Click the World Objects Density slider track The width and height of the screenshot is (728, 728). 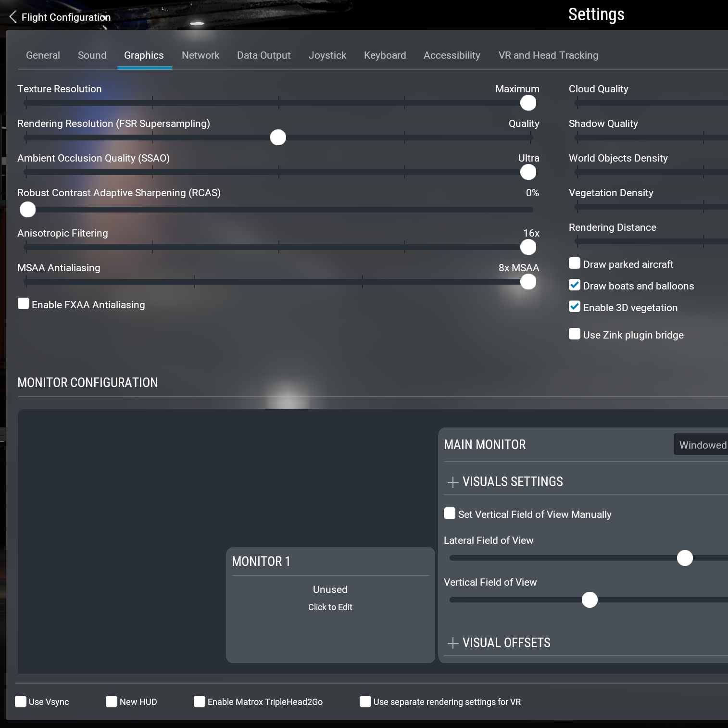[x=652, y=172]
